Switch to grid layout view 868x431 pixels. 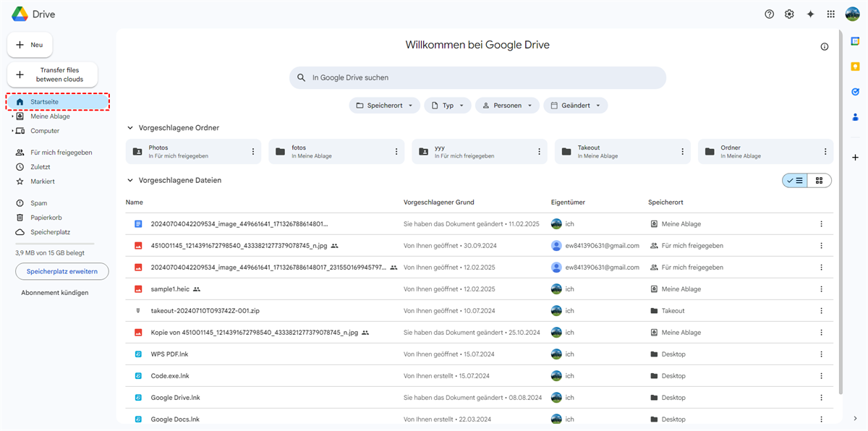[x=819, y=181]
